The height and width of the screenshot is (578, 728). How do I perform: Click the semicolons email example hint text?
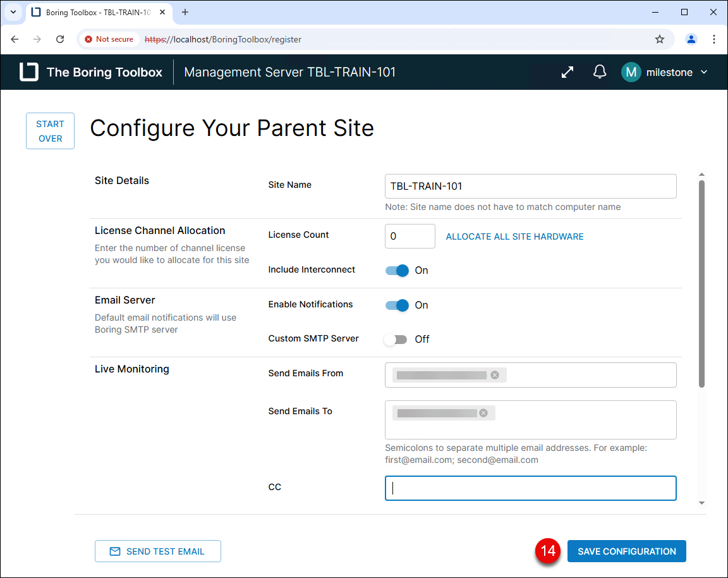click(x=516, y=454)
